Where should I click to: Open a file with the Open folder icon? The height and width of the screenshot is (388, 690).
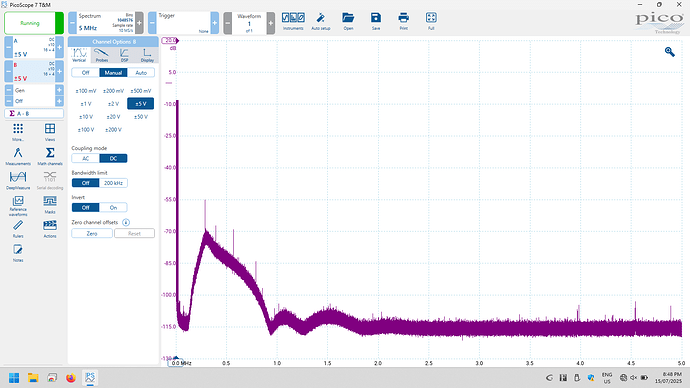348,21
